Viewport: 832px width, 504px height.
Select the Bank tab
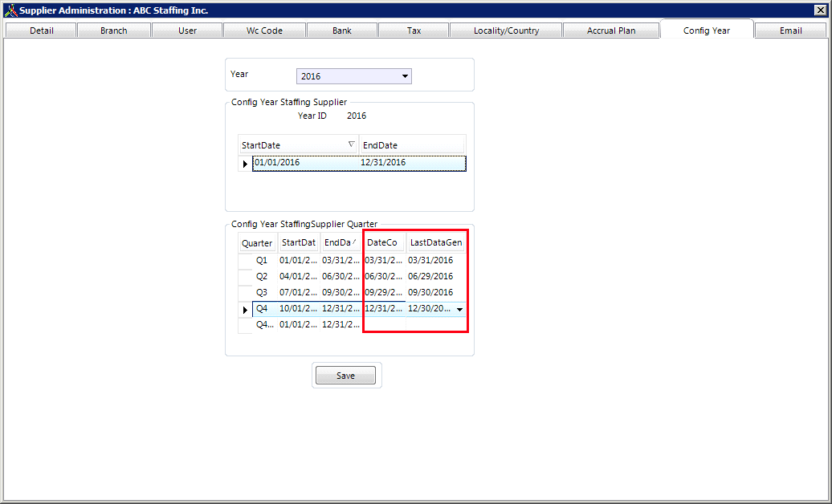coord(342,30)
